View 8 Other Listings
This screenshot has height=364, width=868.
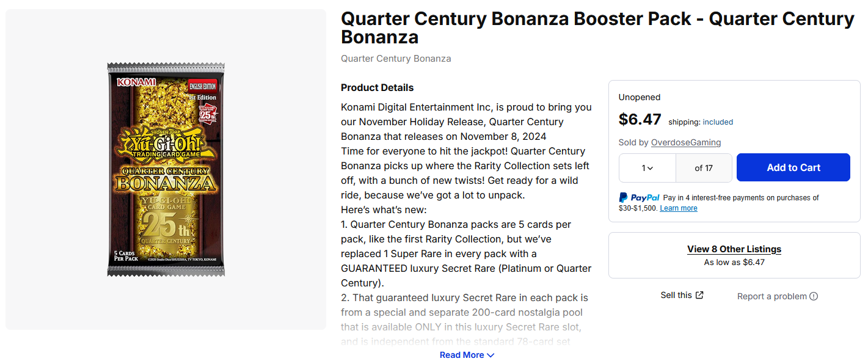[x=734, y=249]
